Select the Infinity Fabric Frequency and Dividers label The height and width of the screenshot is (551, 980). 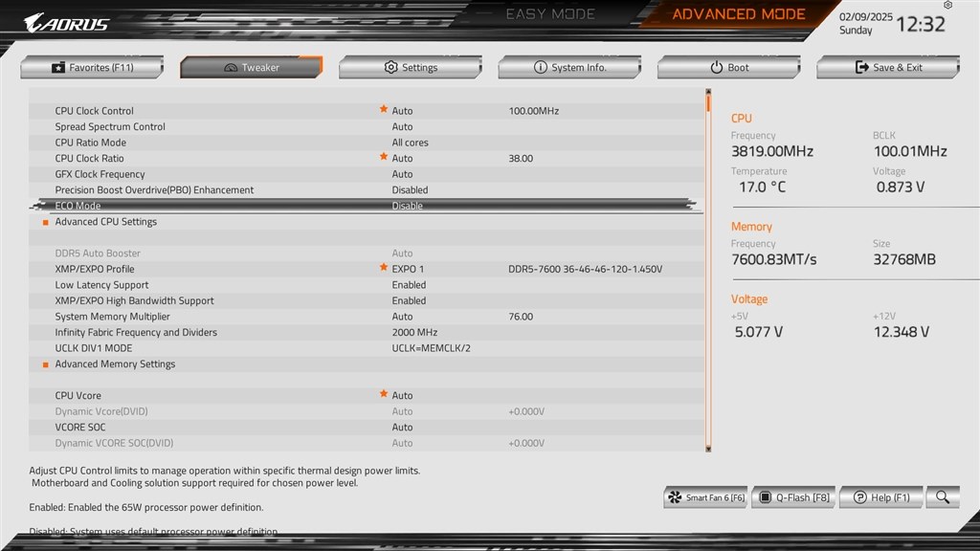[136, 332]
